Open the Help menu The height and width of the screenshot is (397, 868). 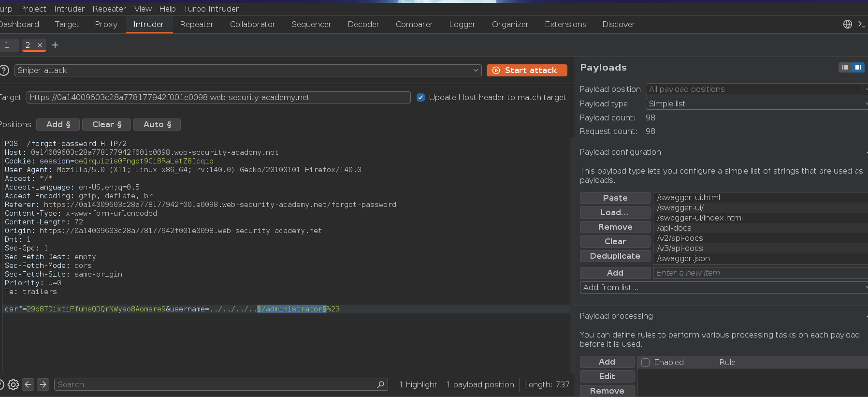(x=167, y=9)
